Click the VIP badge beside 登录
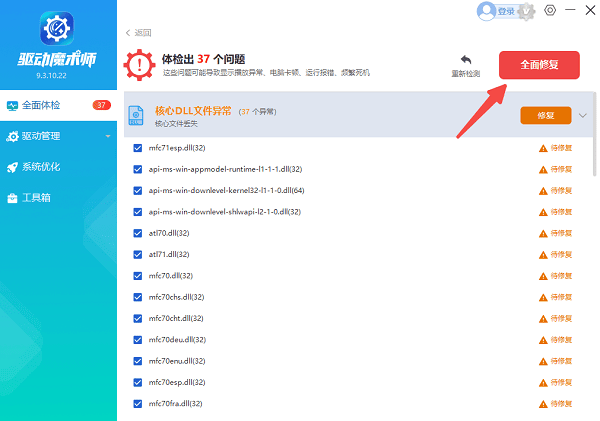Viewport: 600px width, 421px height. pos(527,11)
